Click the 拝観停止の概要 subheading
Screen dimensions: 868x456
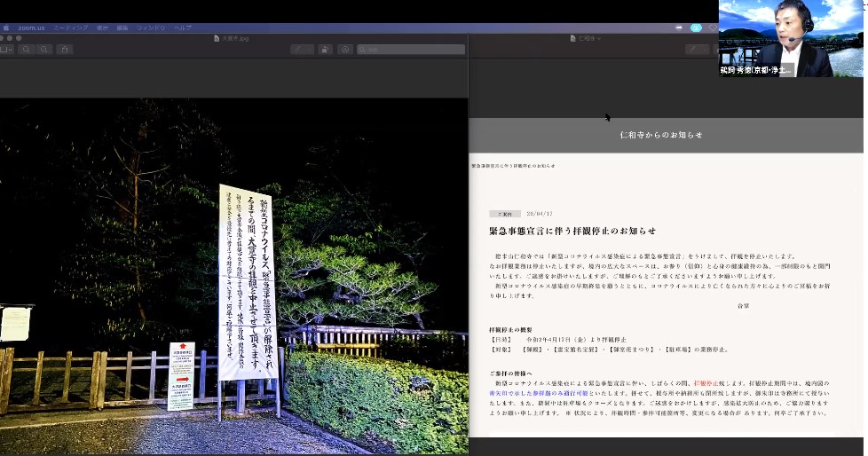pos(510,329)
